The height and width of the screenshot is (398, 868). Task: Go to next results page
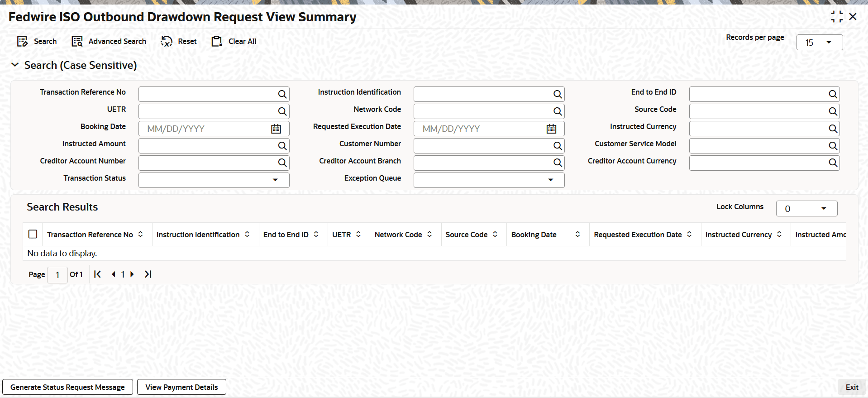coord(132,274)
